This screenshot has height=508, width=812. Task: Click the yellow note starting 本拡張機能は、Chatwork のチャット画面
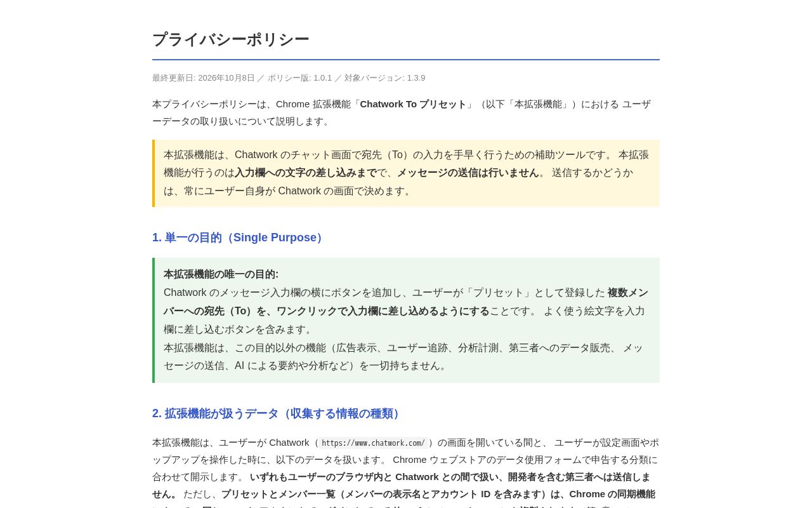click(x=406, y=173)
